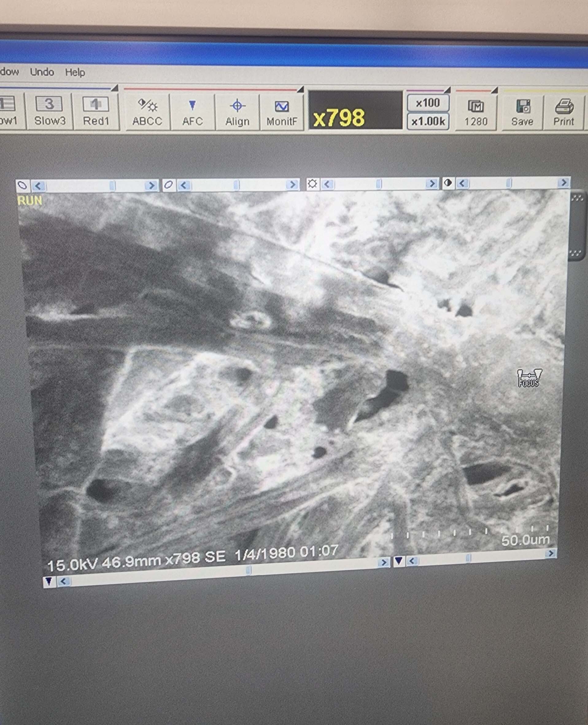Click the brightness slider thumb
Image resolution: width=588 pixels, height=725 pixels.
379,184
